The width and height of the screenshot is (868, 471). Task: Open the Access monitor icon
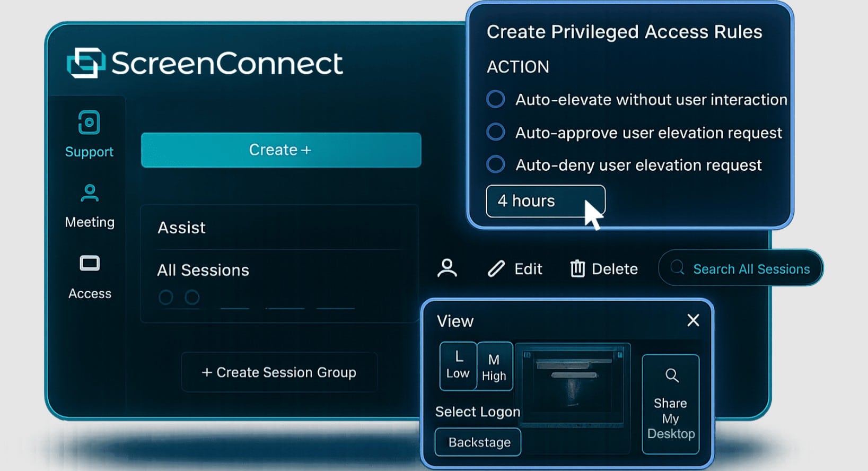90,263
